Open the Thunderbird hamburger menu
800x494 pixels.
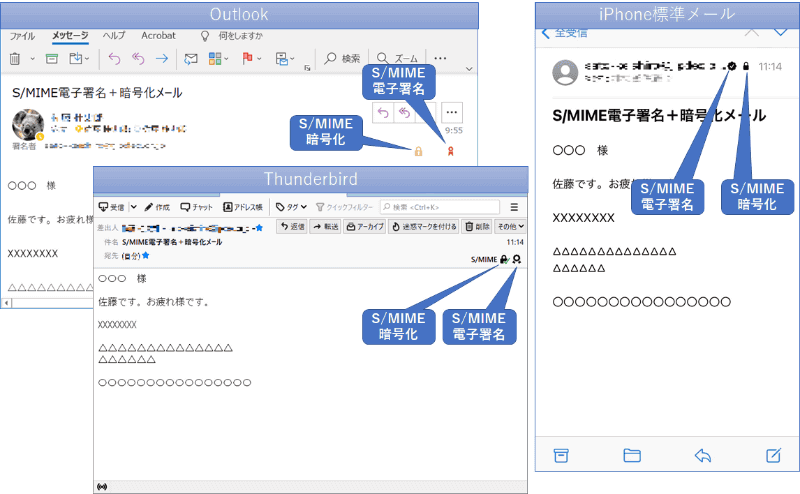coord(514,207)
